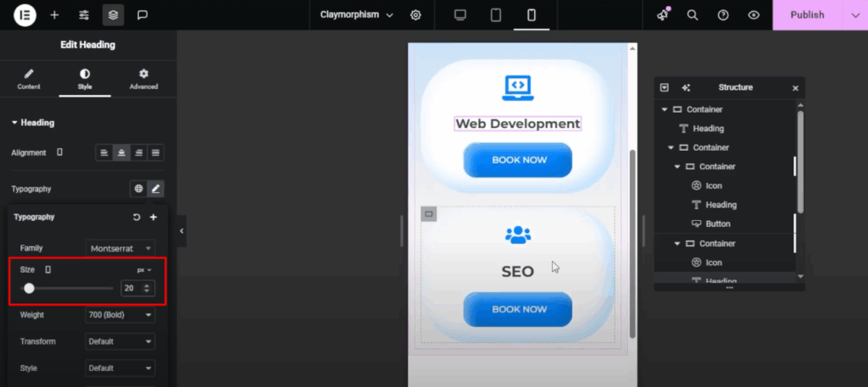
Task: Open Site Settings sliders icon
Action: tap(84, 15)
